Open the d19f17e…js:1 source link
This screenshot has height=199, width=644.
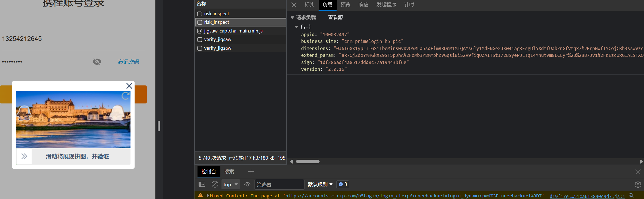[587, 196]
